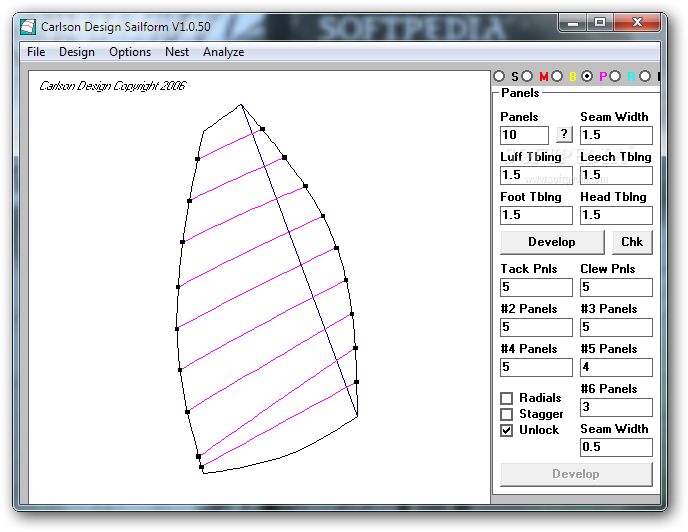
Task: Open the Options menu
Action: pyautogui.click(x=130, y=52)
